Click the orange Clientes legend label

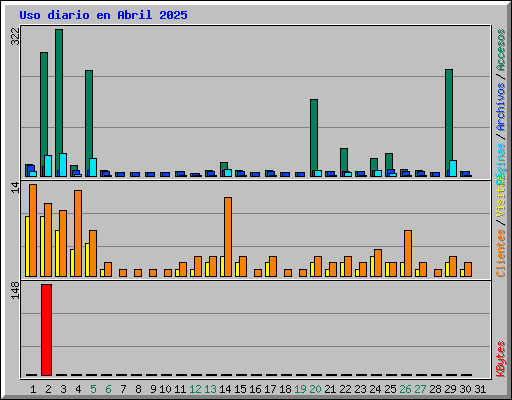click(501, 253)
